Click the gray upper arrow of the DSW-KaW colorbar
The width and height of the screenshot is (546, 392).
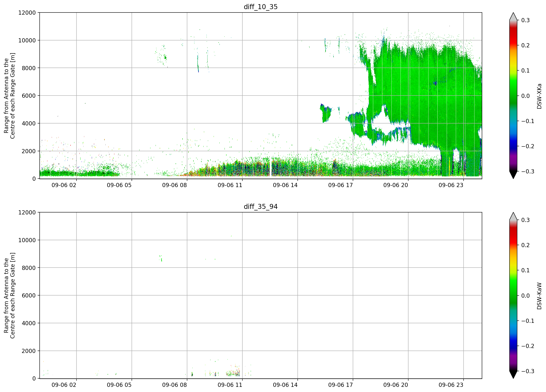click(513, 216)
